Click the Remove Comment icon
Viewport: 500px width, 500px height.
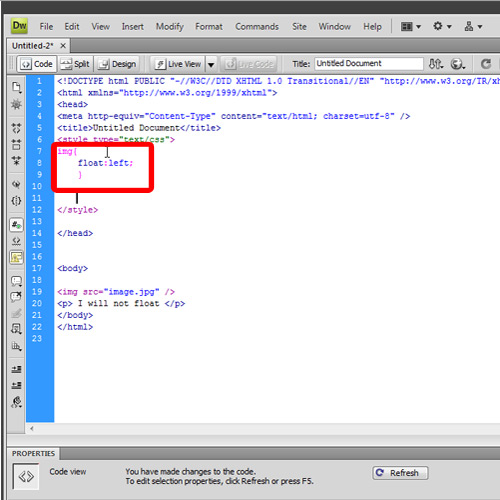coord(16,297)
